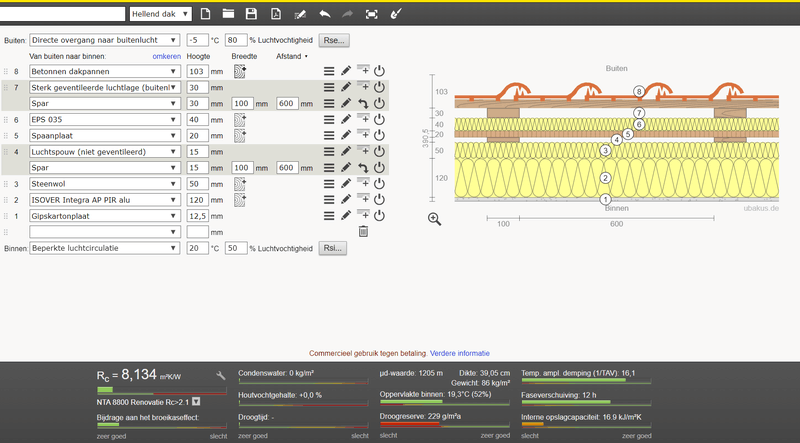Expand the Buiten outdoor condition dropdown
The width and height of the screenshot is (800, 443).
(x=105, y=40)
